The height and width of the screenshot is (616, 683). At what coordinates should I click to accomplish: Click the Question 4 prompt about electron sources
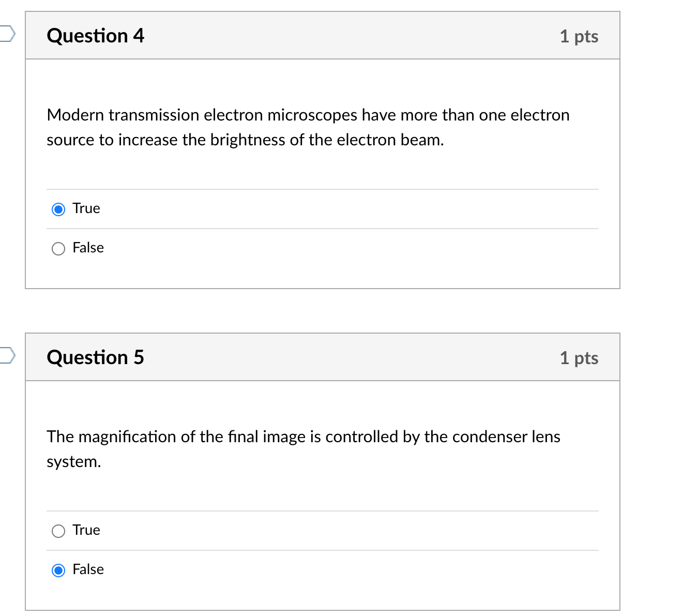[308, 127]
